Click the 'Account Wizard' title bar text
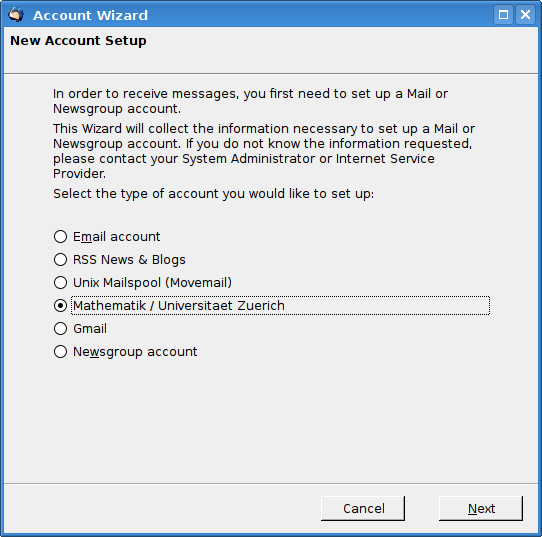The width and height of the screenshot is (542, 537). pyautogui.click(x=90, y=16)
